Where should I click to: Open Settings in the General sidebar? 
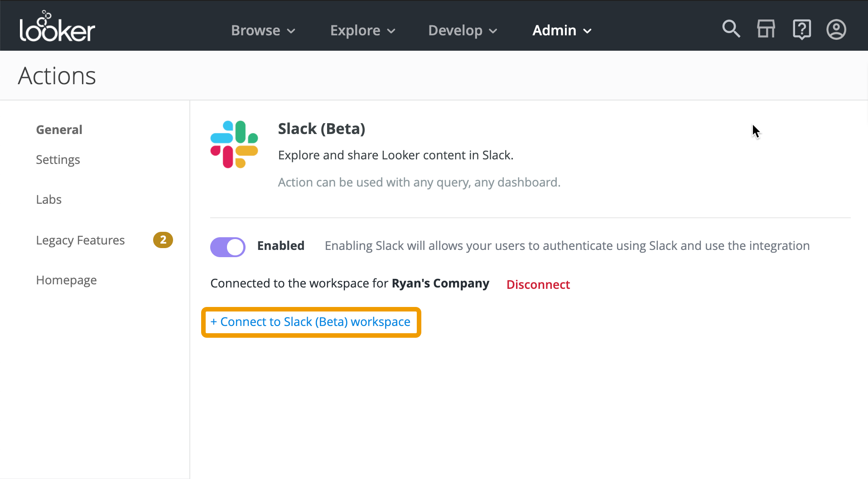(x=58, y=160)
